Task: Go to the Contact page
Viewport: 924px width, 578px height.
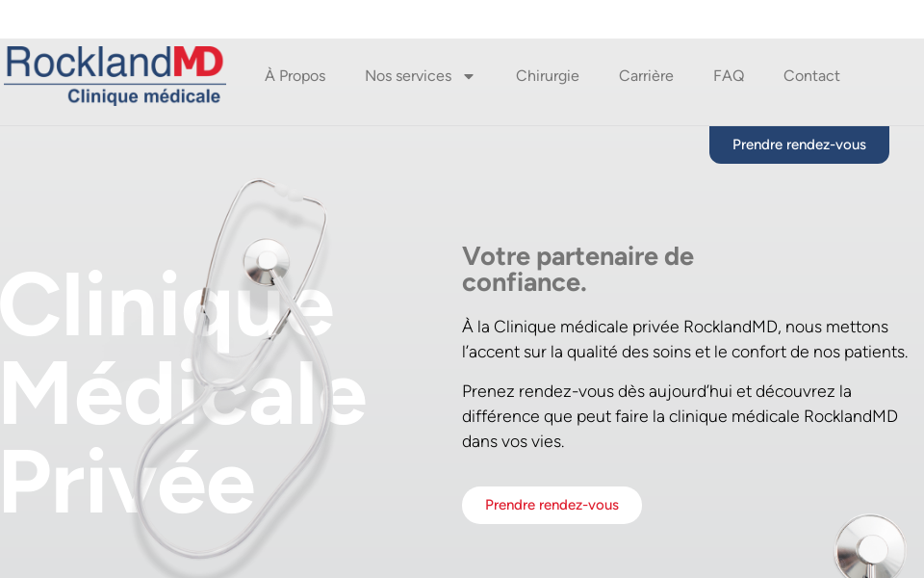Action: (x=811, y=76)
